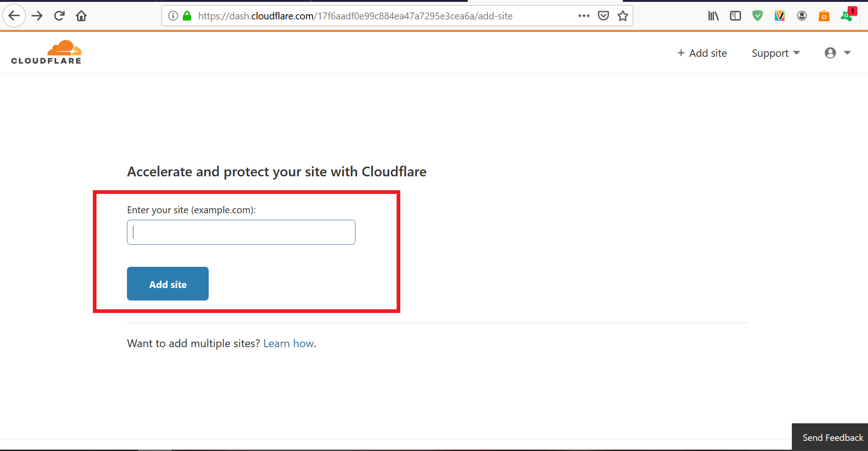This screenshot has width=868, height=451.
Task: Click the 'Enter your site' text field
Action: (x=241, y=232)
